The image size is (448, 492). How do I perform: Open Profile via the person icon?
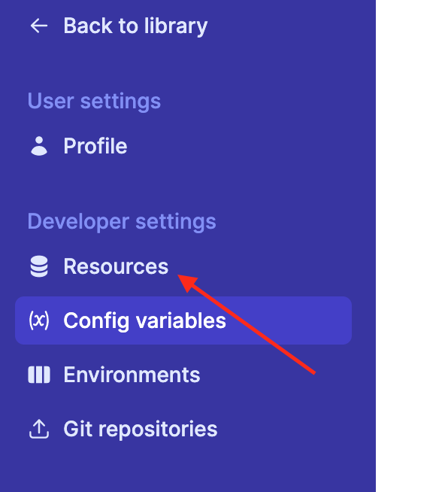pos(39,146)
